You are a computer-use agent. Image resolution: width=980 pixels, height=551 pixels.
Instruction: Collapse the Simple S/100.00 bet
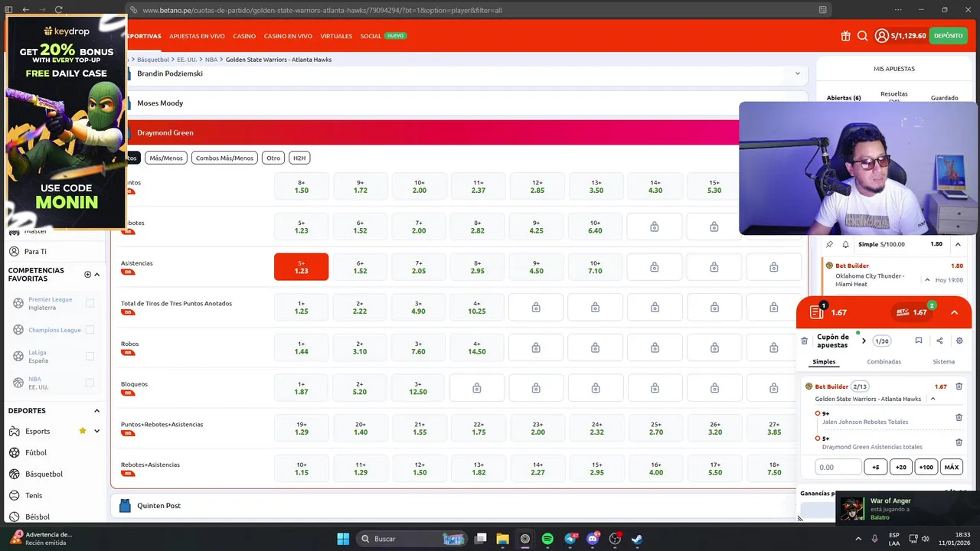tap(958, 244)
